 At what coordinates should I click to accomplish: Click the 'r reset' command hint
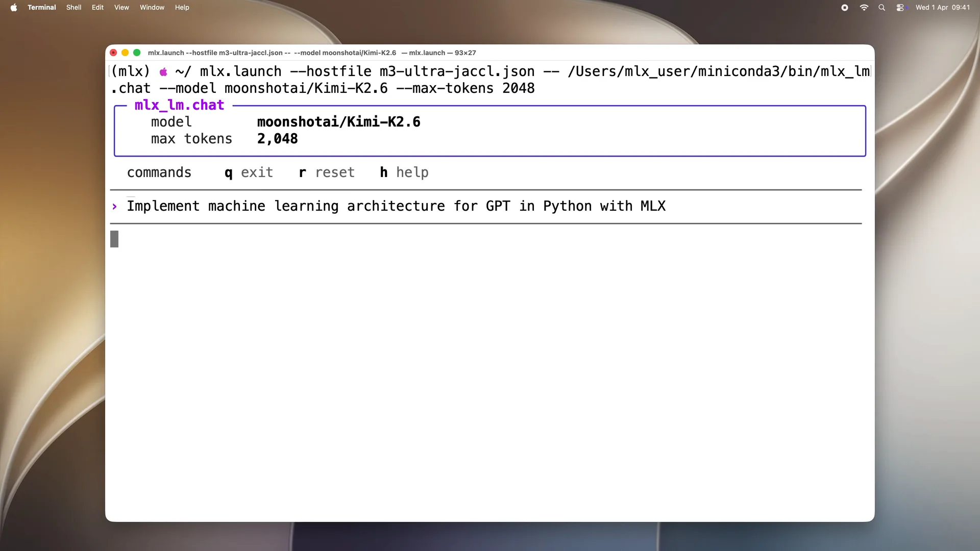(327, 172)
